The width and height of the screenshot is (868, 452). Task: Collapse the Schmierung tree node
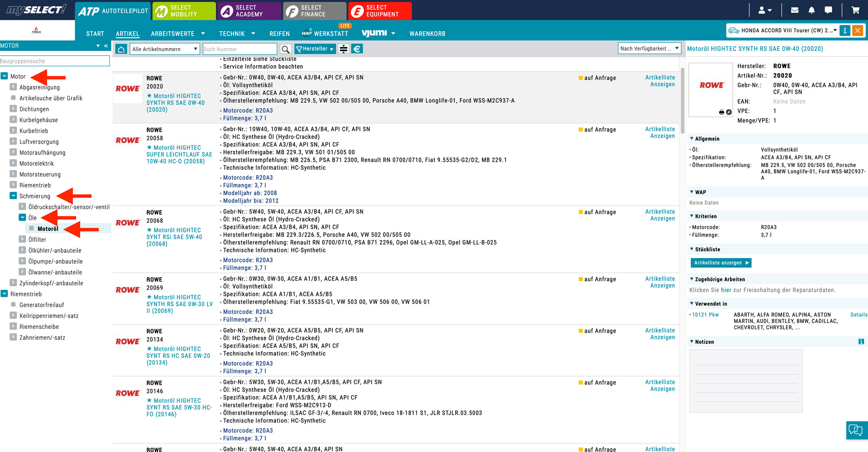point(13,196)
